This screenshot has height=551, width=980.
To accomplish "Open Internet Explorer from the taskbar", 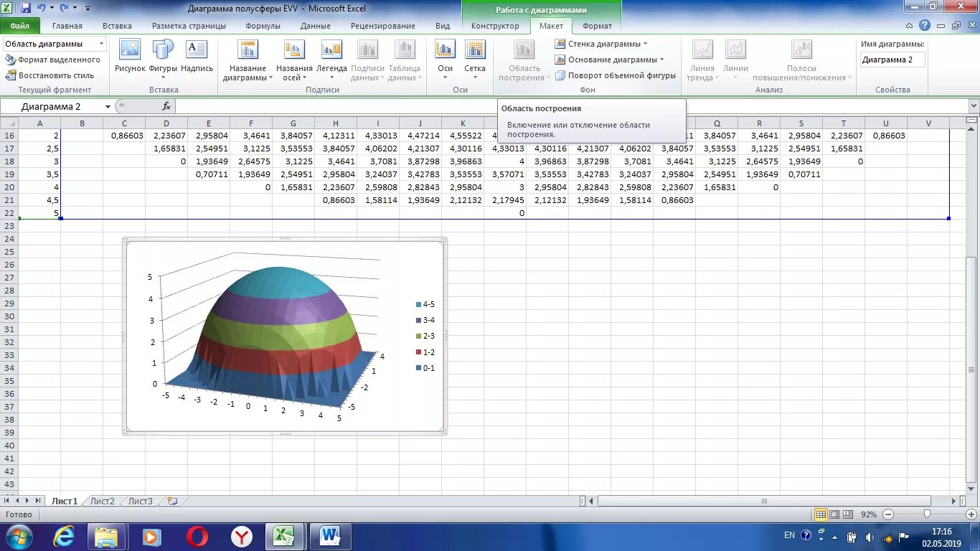I will (x=63, y=537).
